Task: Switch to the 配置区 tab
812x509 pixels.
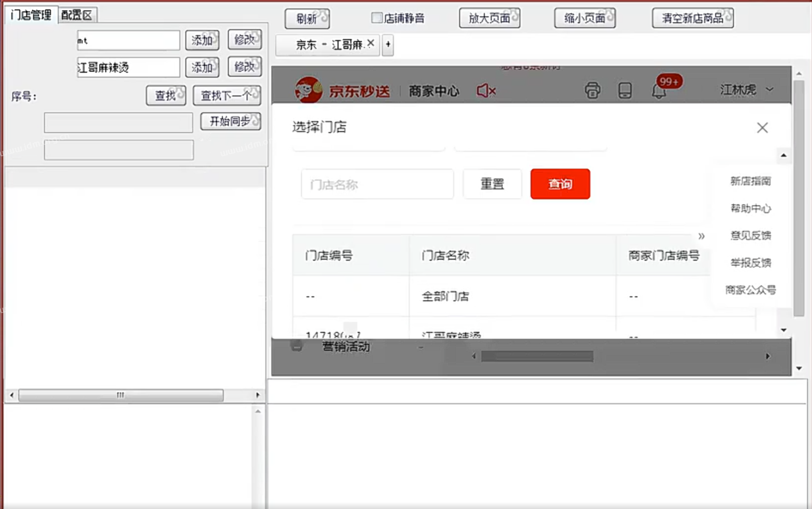Action: (77, 15)
